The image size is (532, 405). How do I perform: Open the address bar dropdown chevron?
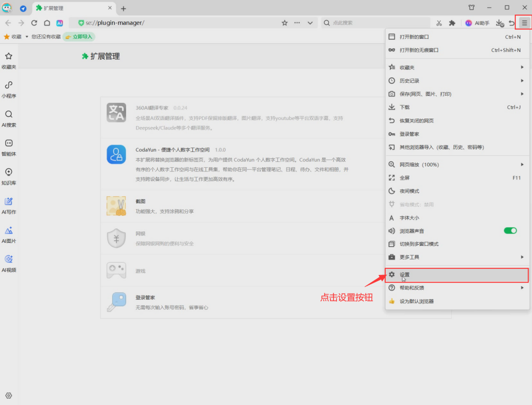click(x=310, y=23)
